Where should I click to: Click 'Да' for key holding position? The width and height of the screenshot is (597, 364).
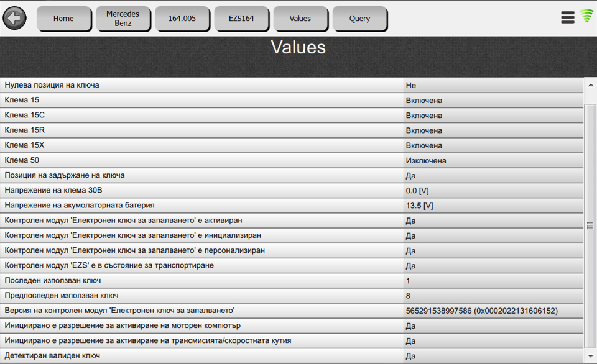[410, 176]
